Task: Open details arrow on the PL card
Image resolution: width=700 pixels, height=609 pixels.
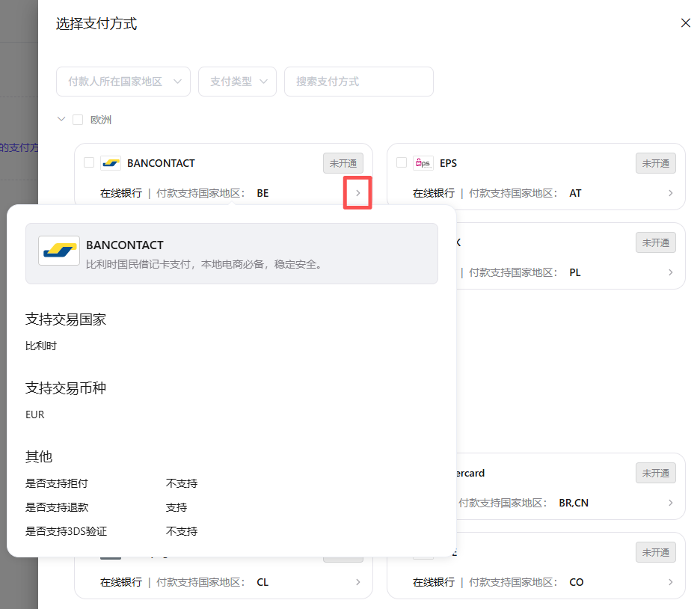Action: pos(671,272)
